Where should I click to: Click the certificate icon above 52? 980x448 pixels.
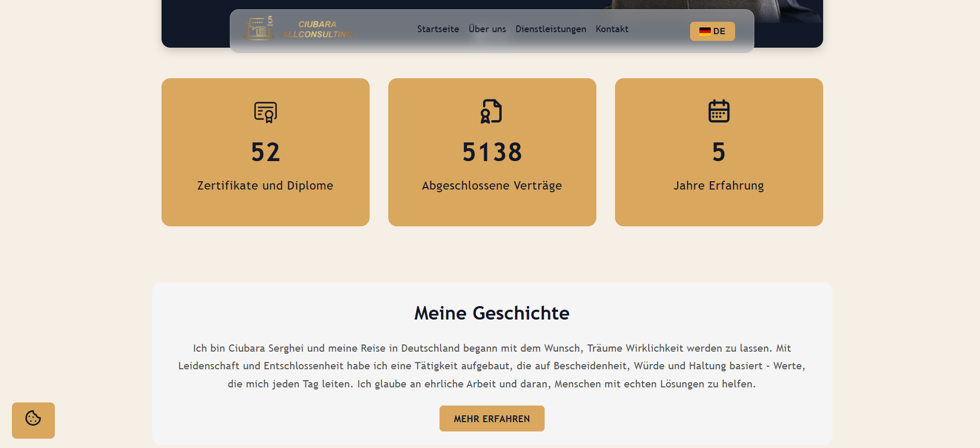coord(266,112)
